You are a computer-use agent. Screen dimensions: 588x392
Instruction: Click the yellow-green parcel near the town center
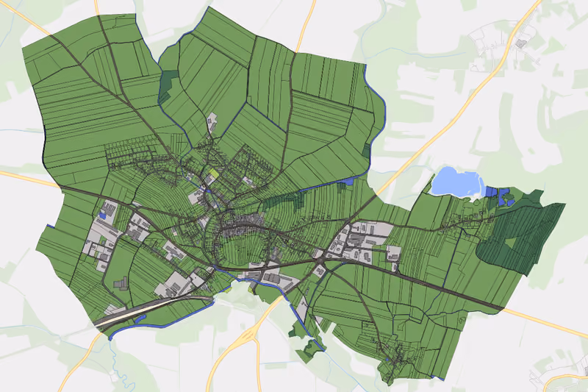click(x=214, y=173)
